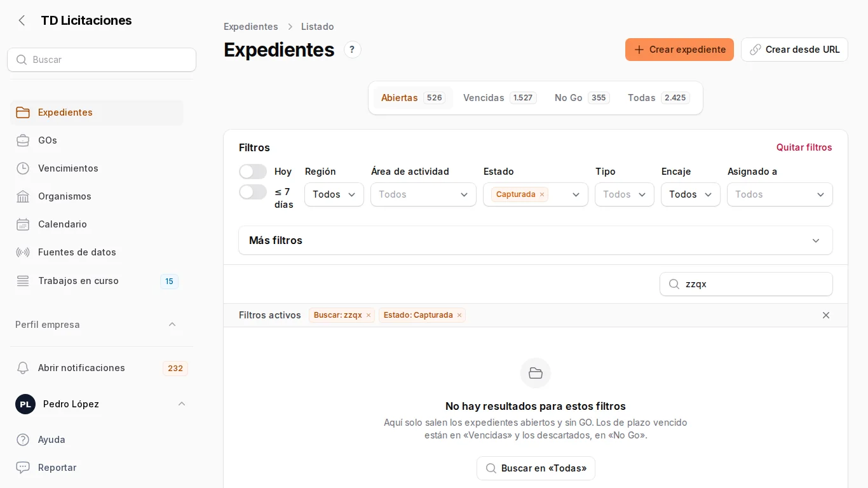Open the Asignado a dropdown
868x488 pixels.
[780, 194]
